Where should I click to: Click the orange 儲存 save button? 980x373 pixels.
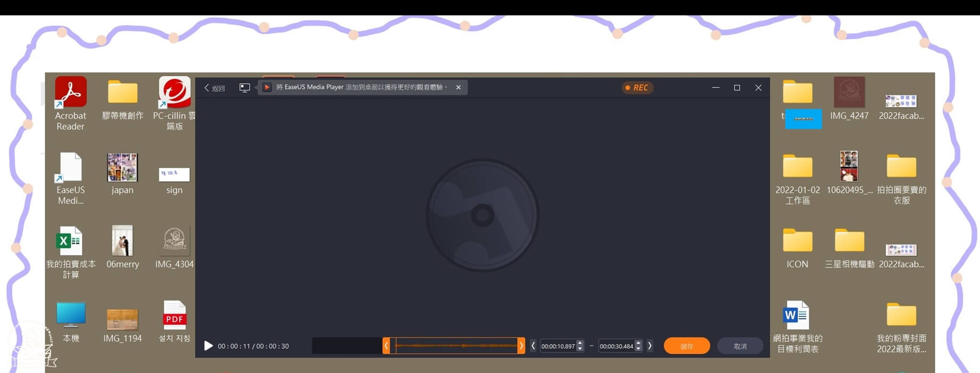pyautogui.click(x=686, y=346)
